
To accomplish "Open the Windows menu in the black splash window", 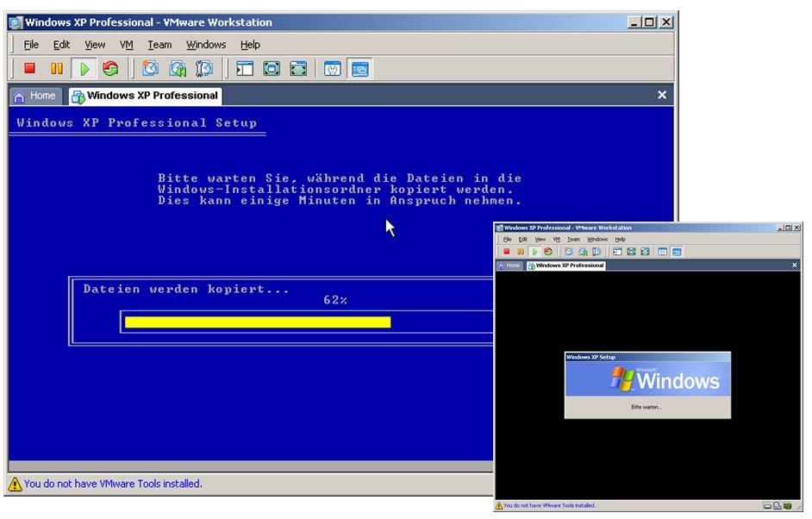I will (597, 240).
